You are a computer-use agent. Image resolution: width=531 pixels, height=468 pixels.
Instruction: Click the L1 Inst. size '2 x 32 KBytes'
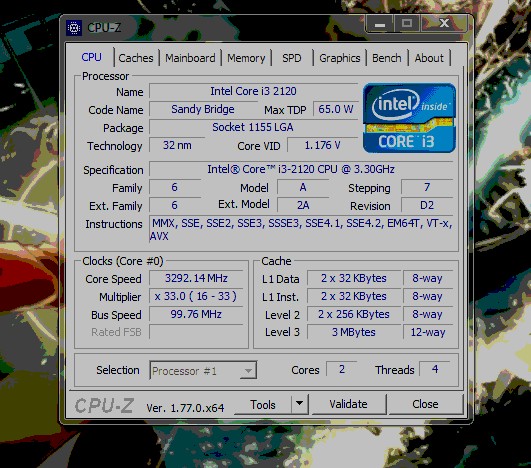354,296
